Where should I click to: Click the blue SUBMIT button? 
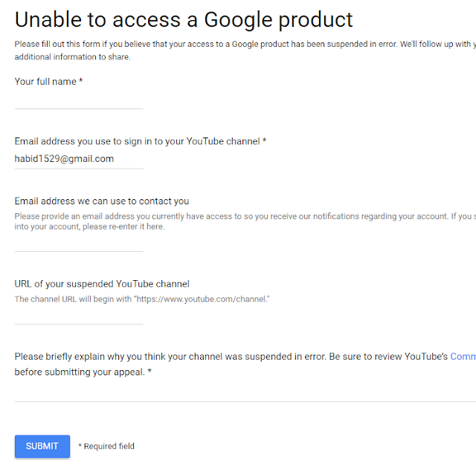click(42, 446)
